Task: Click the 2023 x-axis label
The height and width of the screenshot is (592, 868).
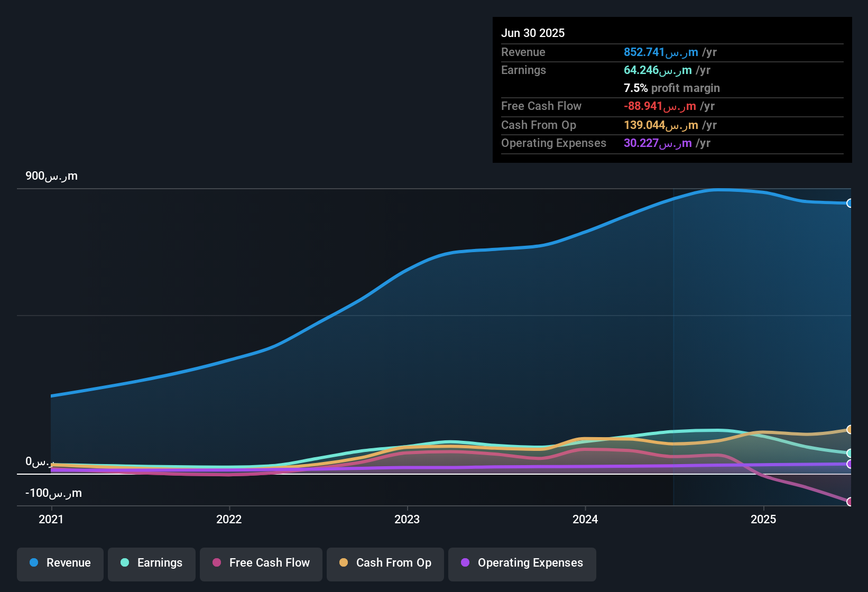Action: [x=407, y=519]
